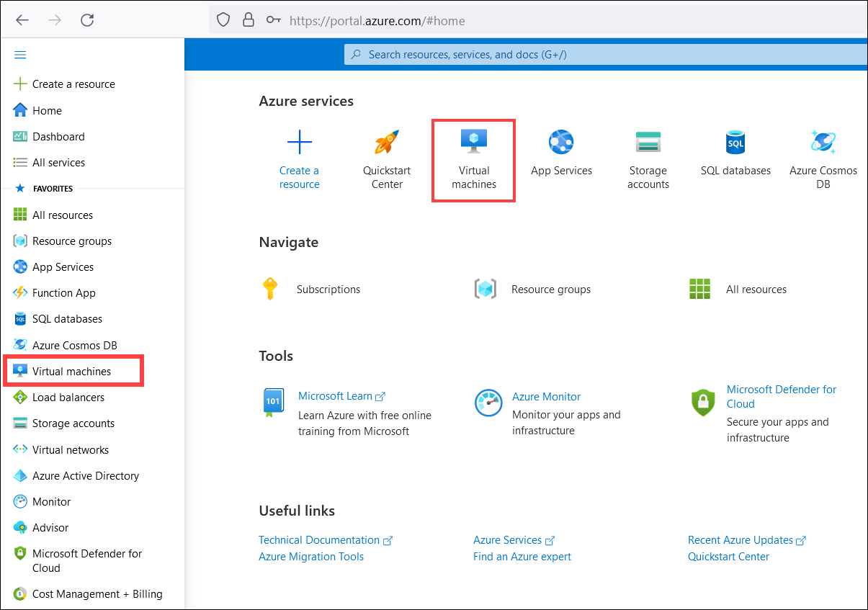Open the Azure Monitor link under Tools
Screen dimensions: 868x610
(546, 397)
